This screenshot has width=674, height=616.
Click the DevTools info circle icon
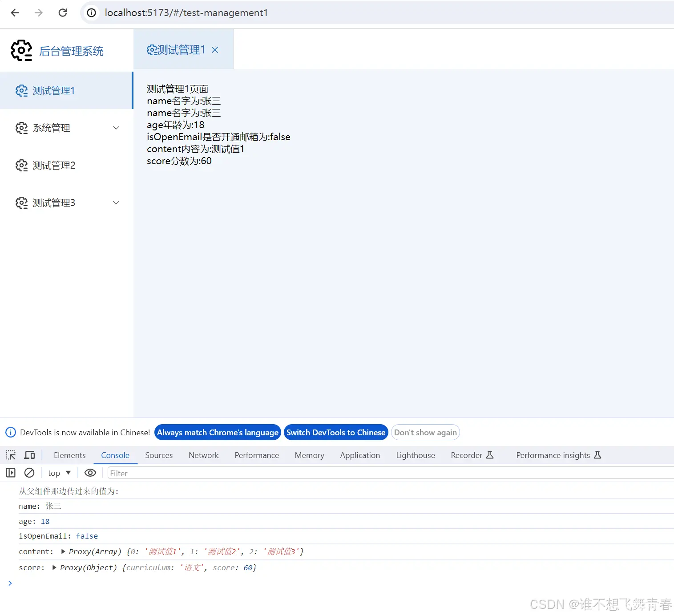(x=10, y=432)
